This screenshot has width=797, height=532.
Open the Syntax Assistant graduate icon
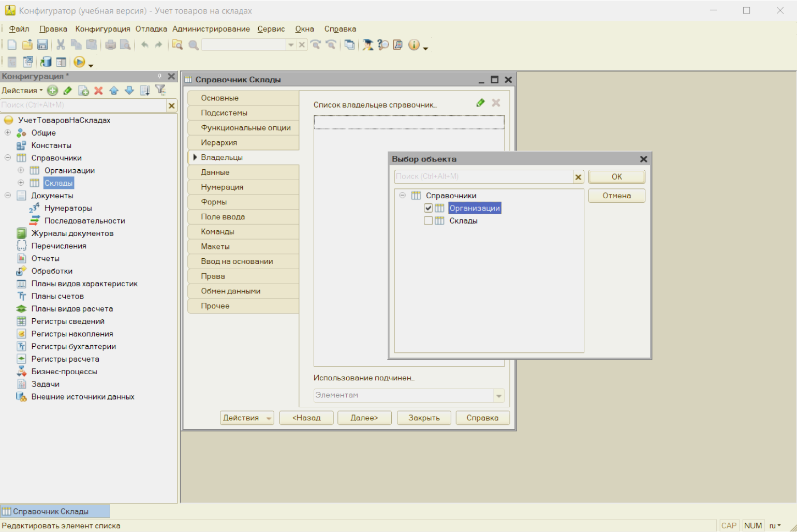pos(367,45)
